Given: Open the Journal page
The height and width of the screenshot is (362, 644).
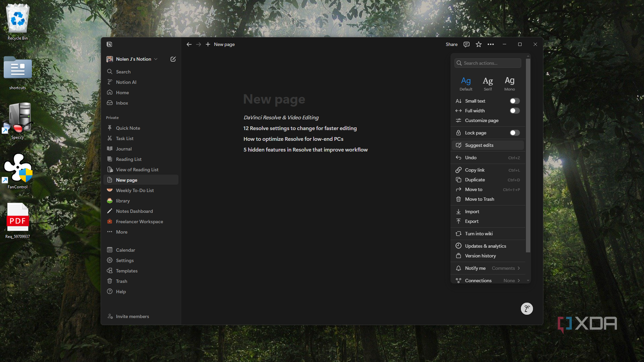Looking at the screenshot, I should click(141, 149).
